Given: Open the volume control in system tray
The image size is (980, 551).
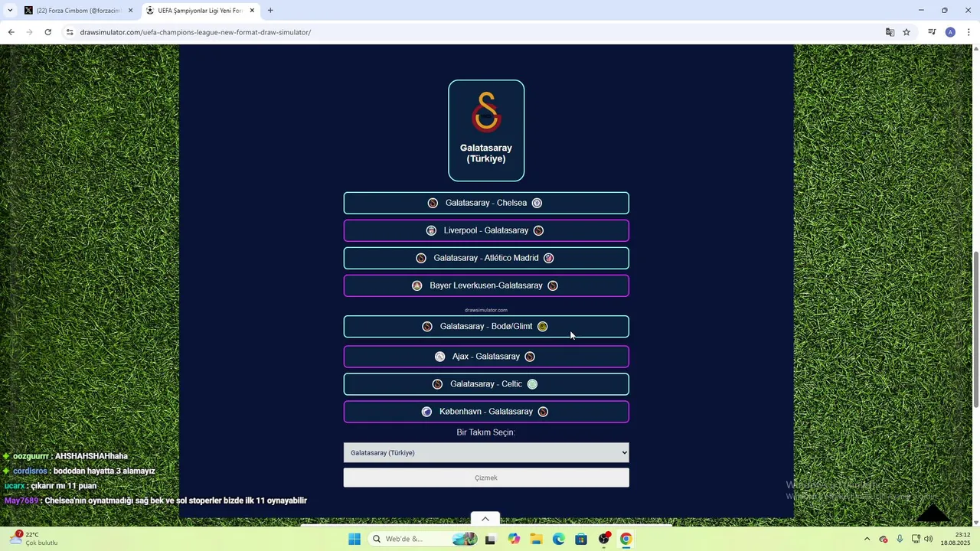Looking at the screenshot, I should click(x=929, y=539).
